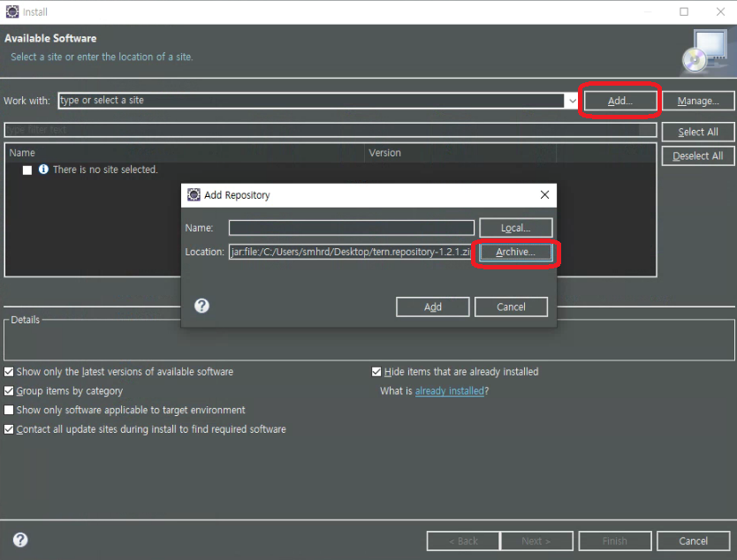Click the Eclipse icon in Add Repository title bar
Image resolution: width=737 pixels, height=560 pixels.
(x=194, y=194)
